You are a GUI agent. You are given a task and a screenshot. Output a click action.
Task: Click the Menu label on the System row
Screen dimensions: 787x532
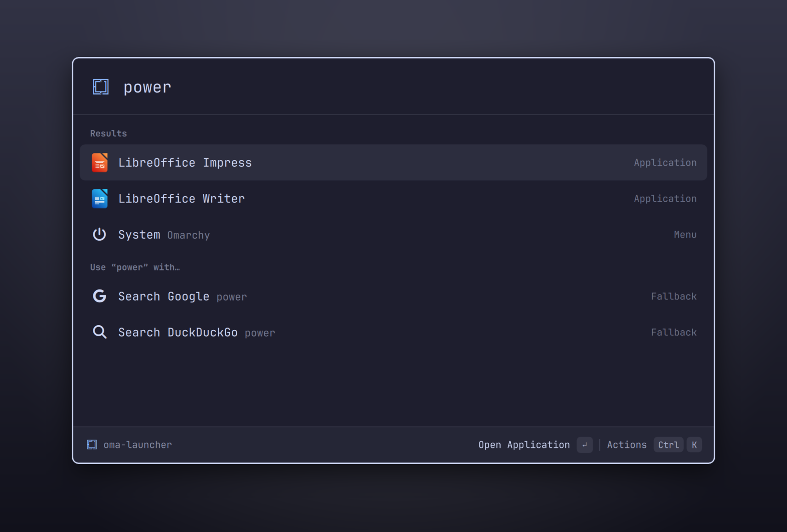tap(685, 234)
